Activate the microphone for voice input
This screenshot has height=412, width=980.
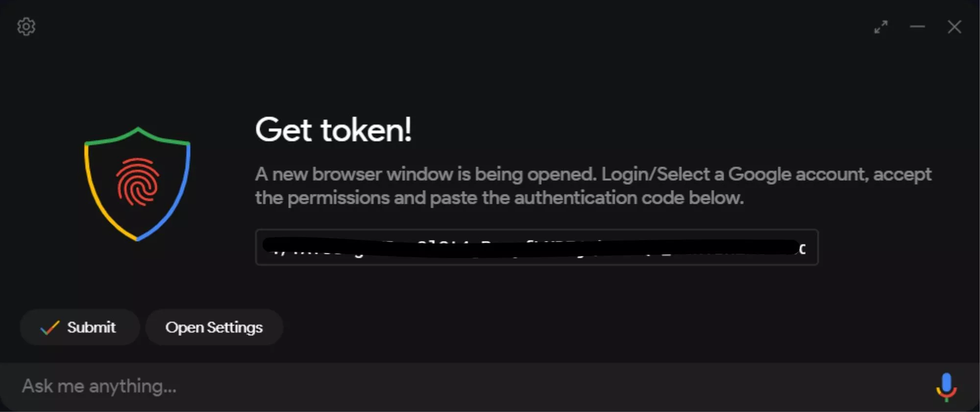pyautogui.click(x=946, y=387)
